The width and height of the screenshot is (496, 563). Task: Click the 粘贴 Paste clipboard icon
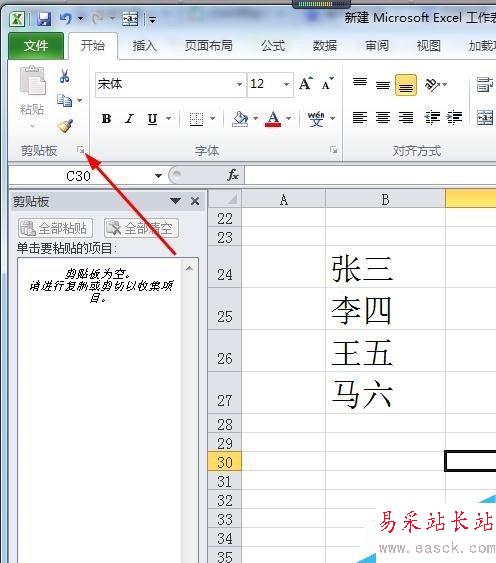(33, 81)
